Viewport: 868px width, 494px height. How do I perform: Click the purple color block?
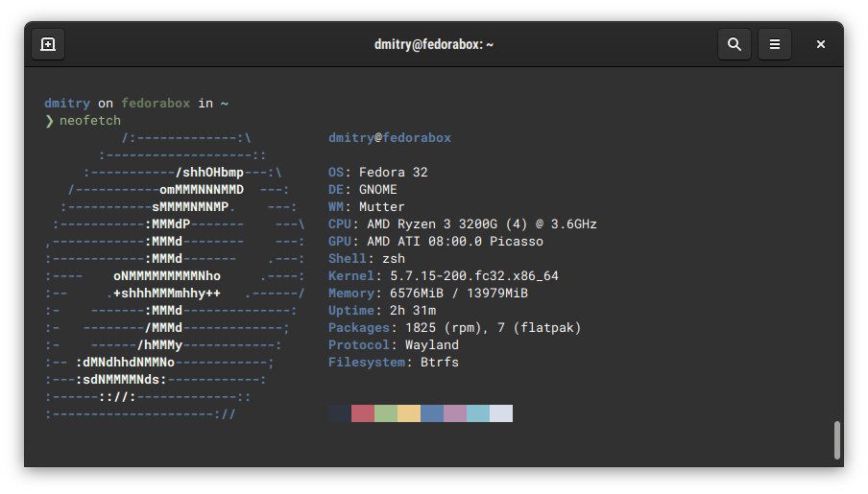(455, 413)
